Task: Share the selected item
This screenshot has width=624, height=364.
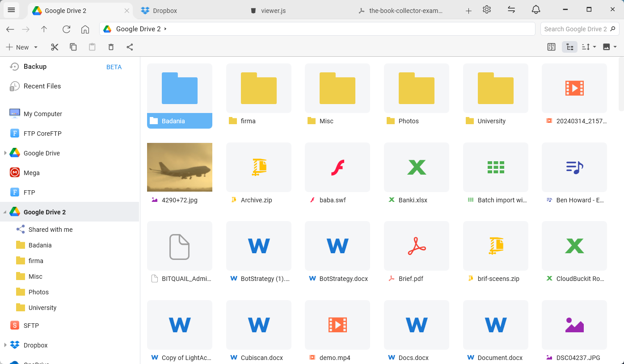Action: coord(130,47)
